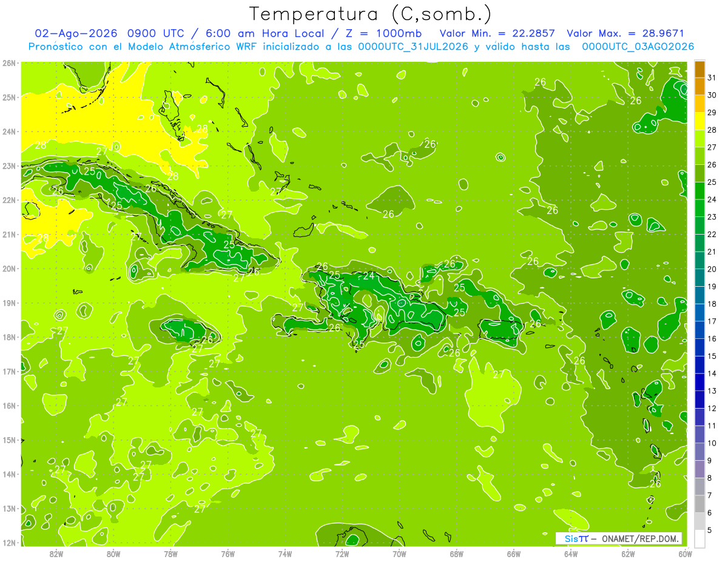Click the orange 30–31 color bar swatch
The width and height of the screenshot is (728, 562).
tap(699, 86)
